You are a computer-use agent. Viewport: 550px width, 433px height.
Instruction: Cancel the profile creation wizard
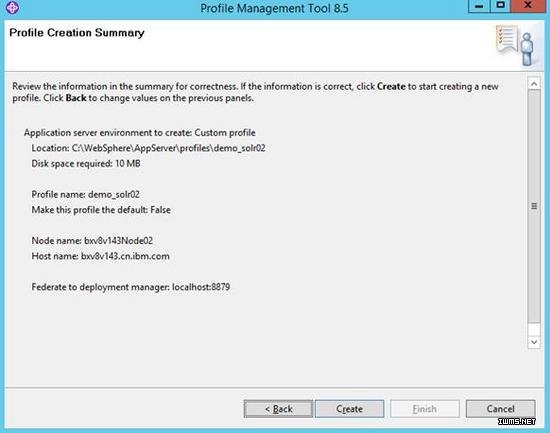tap(501, 409)
